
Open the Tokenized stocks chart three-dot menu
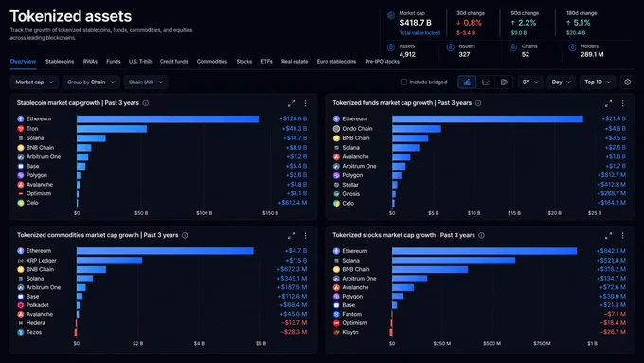(622, 236)
